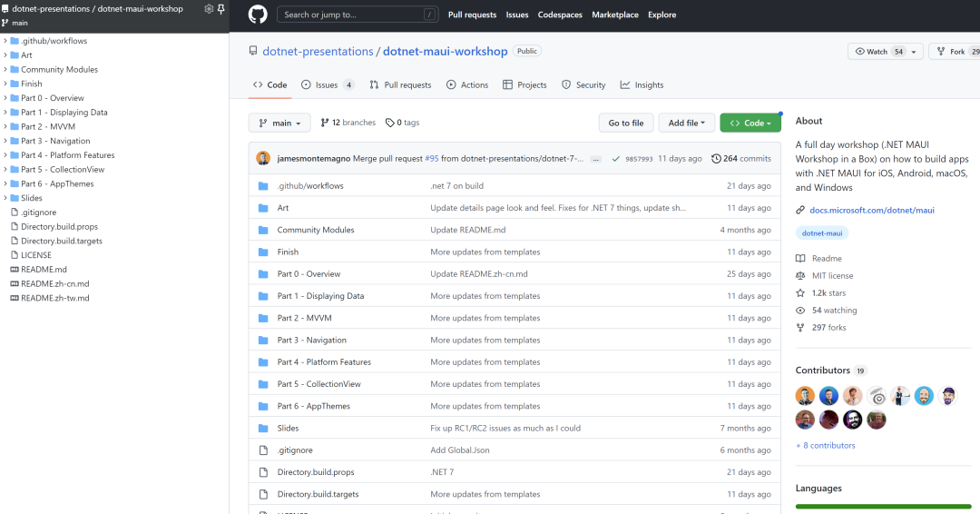The image size is (980, 514).
Task: Open the Marketplace menu item
Action: point(615,15)
